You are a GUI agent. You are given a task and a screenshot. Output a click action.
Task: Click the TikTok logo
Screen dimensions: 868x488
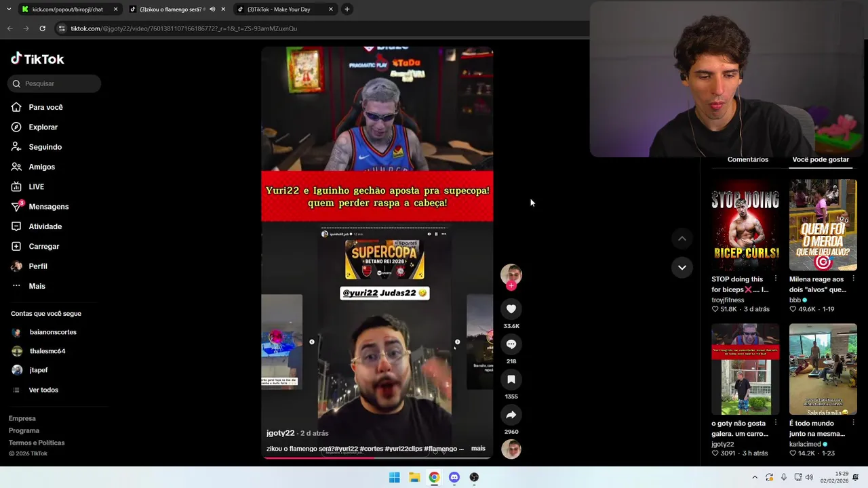tap(37, 59)
